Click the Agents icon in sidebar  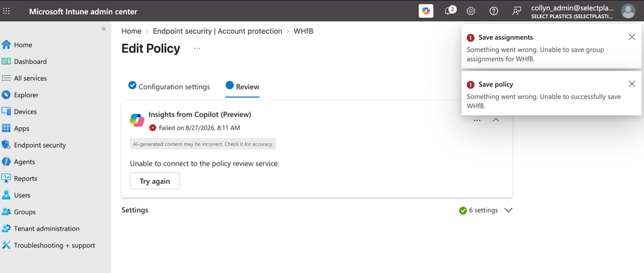tap(6, 161)
